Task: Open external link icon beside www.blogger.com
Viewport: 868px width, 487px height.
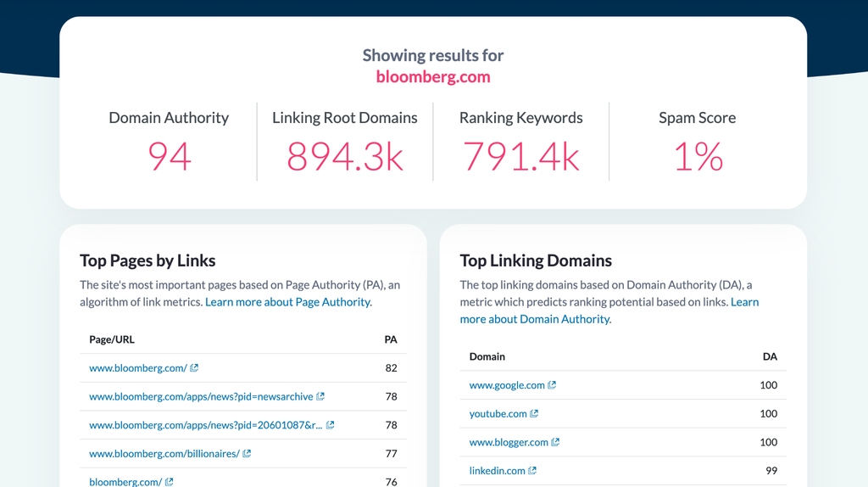Action: click(556, 442)
